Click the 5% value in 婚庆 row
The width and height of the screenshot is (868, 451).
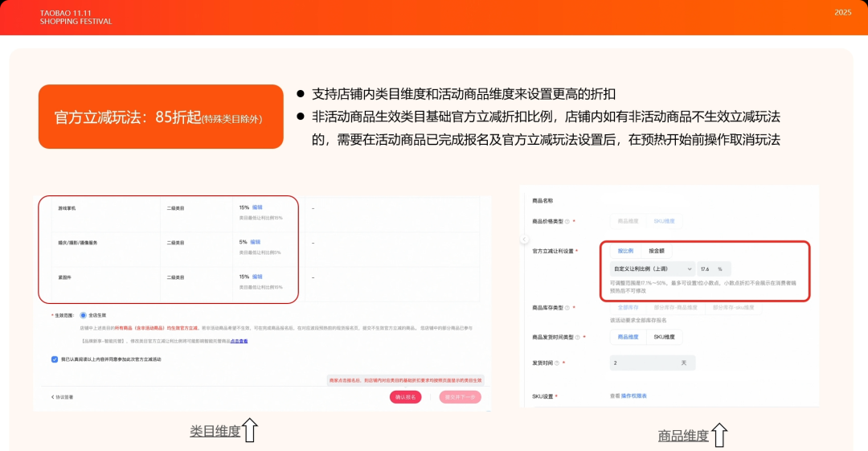(243, 242)
